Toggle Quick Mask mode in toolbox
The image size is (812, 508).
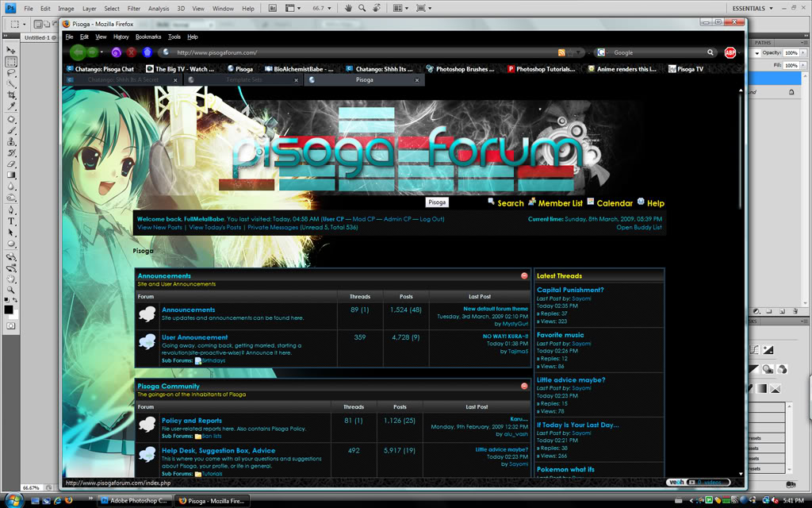pos(11,326)
